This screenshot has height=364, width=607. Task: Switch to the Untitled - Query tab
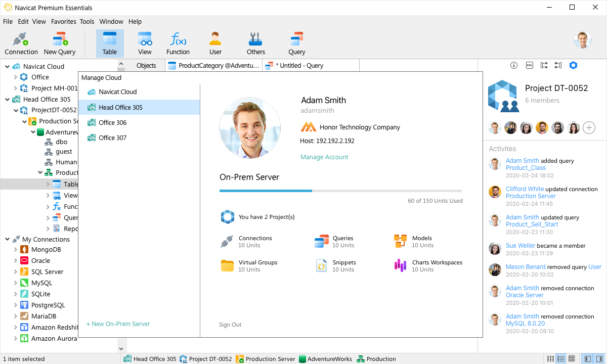pos(311,65)
